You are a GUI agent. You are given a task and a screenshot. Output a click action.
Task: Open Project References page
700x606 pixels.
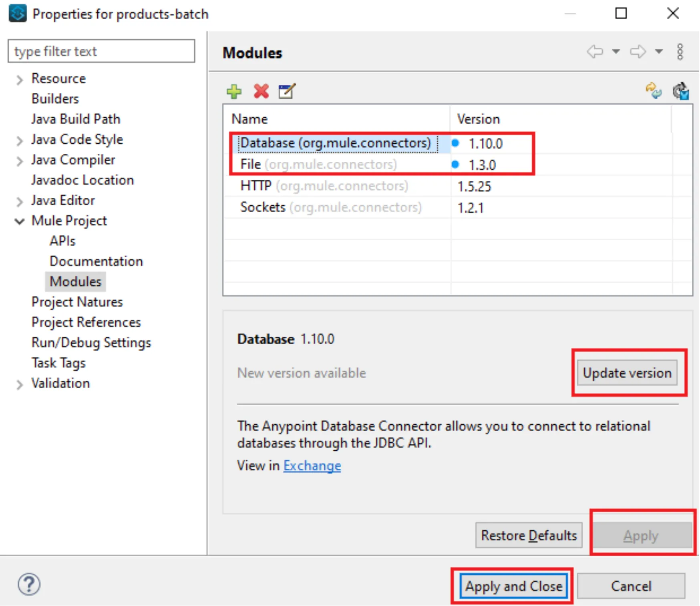(x=86, y=322)
